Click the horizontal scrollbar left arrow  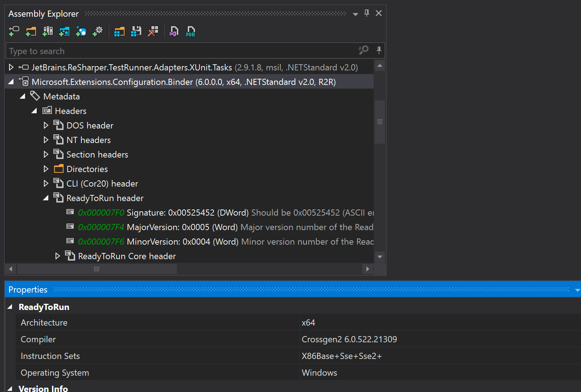tap(11, 269)
